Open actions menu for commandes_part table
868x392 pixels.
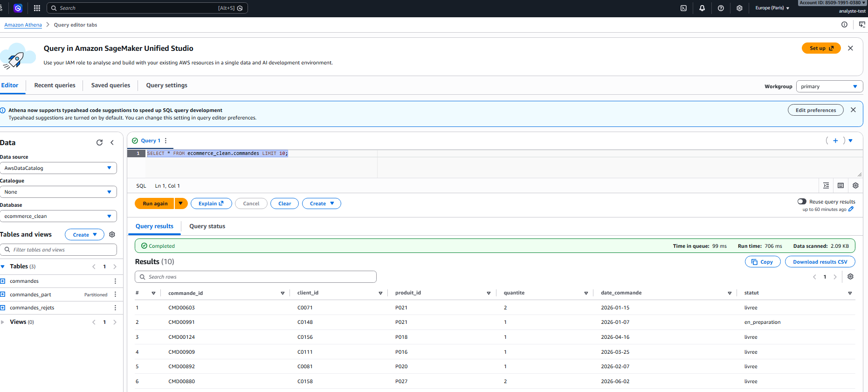[x=115, y=294]
